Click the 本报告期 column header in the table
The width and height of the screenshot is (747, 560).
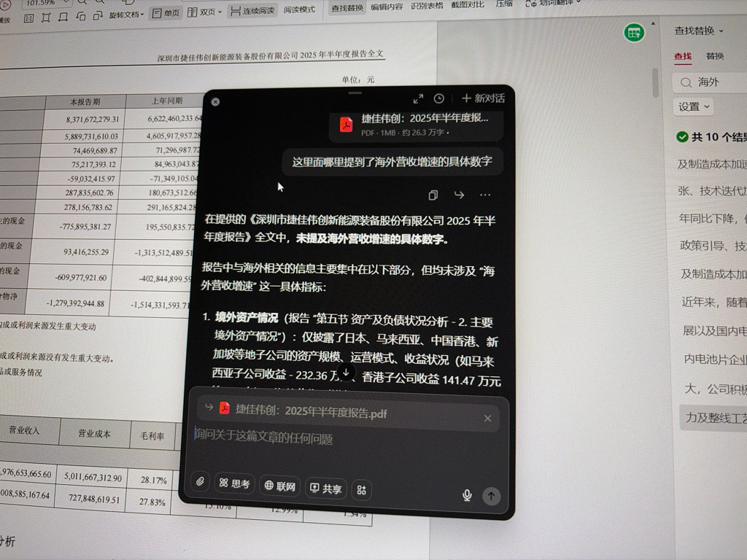pos(86,102)
